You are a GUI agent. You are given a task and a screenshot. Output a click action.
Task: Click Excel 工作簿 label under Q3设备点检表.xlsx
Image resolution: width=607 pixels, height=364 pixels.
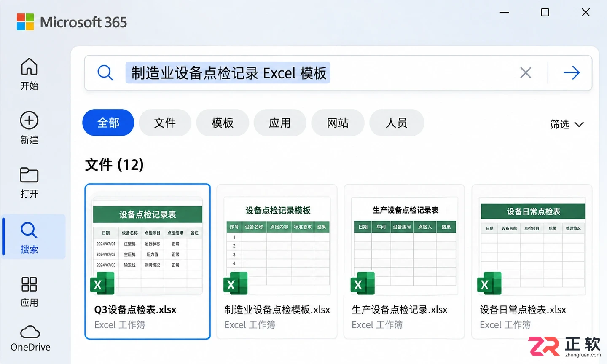click(120, 325)
